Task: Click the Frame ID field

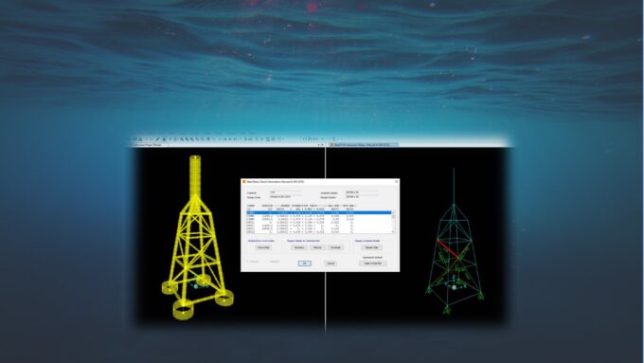Action: click(x=285, y=192)
